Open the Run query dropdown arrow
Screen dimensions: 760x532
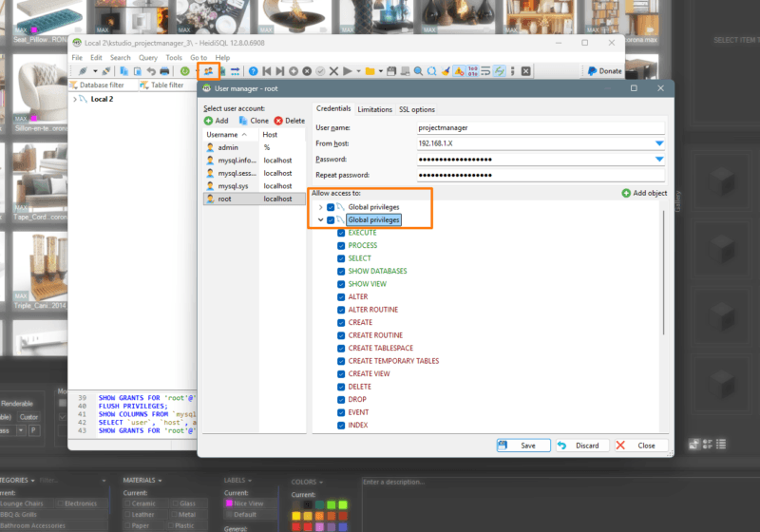359,71
